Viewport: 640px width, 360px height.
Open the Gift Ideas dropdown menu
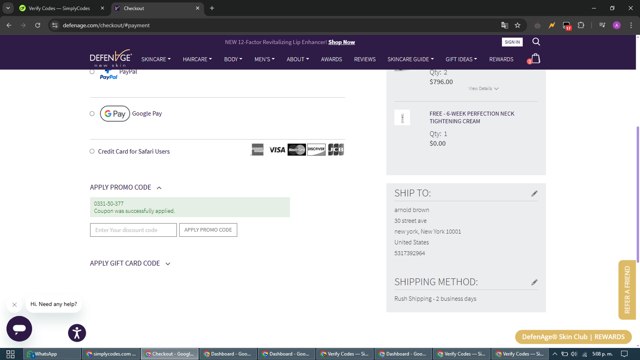(461, 59)
